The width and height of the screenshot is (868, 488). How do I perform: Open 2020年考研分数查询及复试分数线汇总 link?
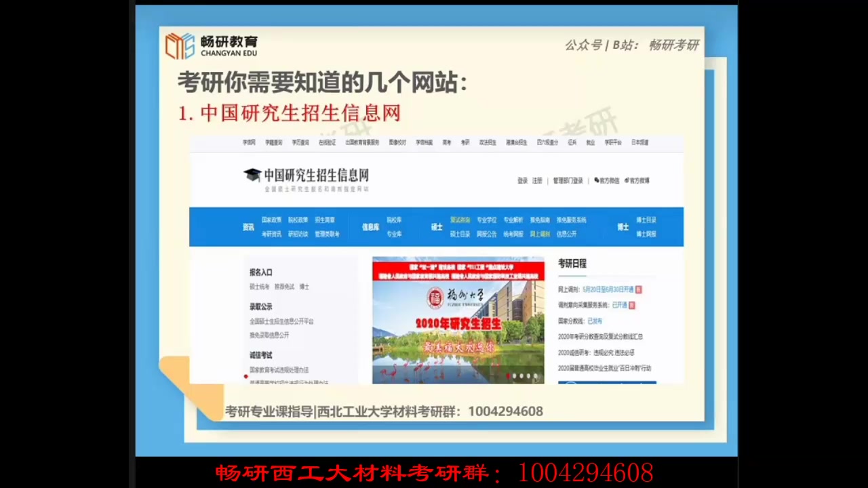point(600,336)
